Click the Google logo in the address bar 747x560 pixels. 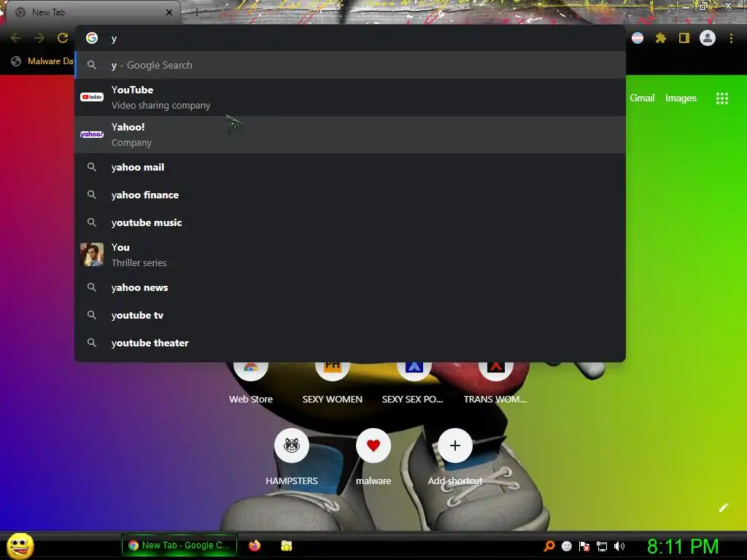tap(92, 38)
